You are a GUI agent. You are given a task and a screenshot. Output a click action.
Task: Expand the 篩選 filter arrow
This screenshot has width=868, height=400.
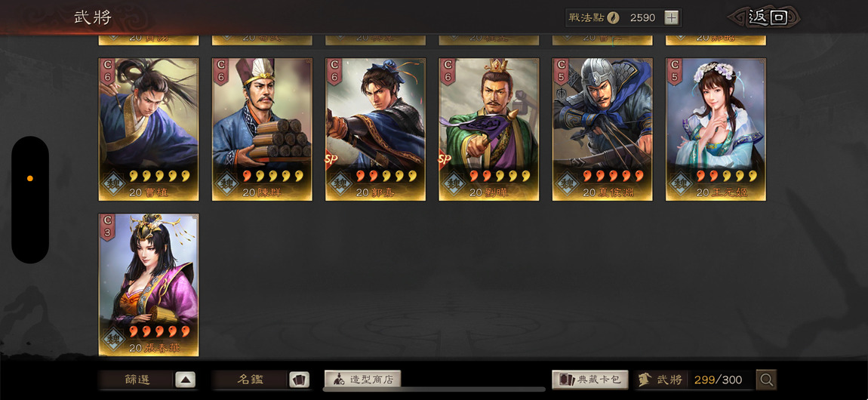[186, 380]
